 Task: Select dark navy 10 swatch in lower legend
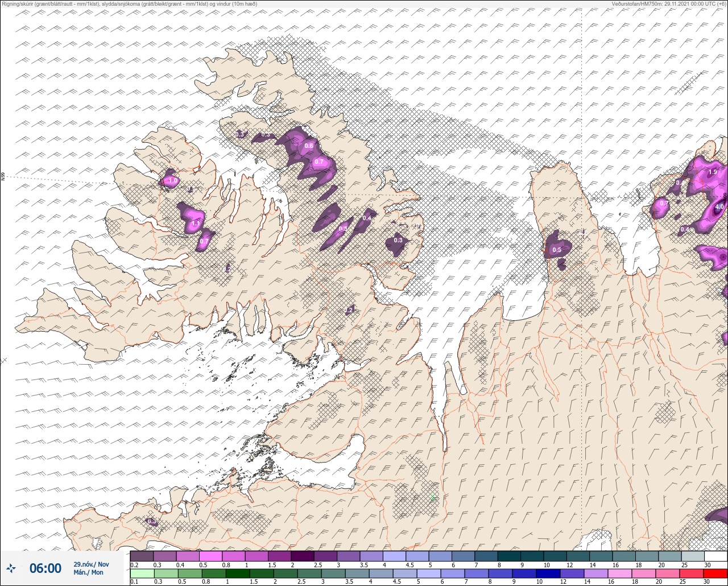point(548,573)
